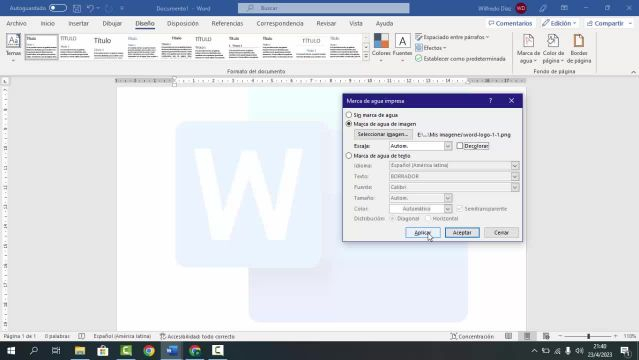
Task: Click Establecer como predeterminada
Action: [x=461, y=59]
